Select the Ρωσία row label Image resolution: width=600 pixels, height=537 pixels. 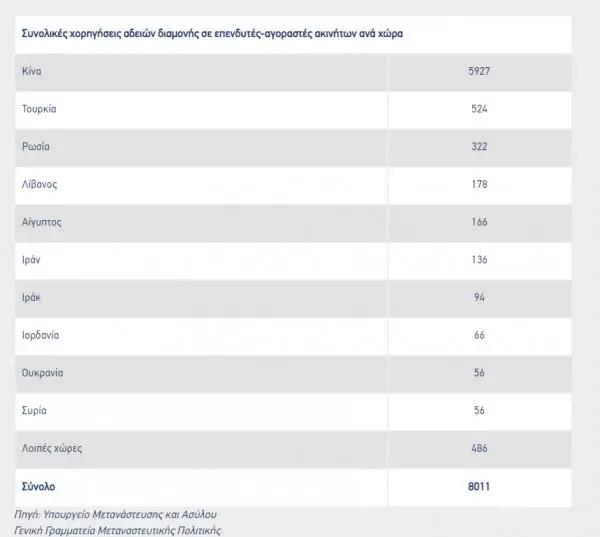click(36, 147)
